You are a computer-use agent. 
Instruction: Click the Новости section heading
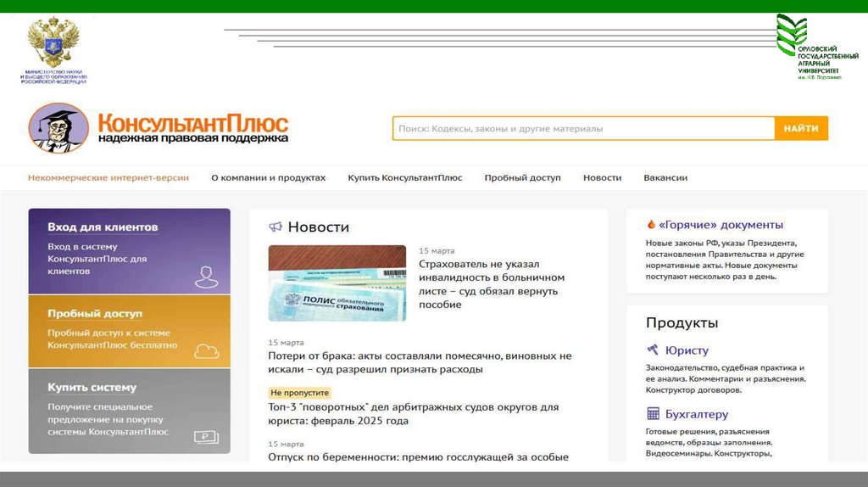pos(319,227)
